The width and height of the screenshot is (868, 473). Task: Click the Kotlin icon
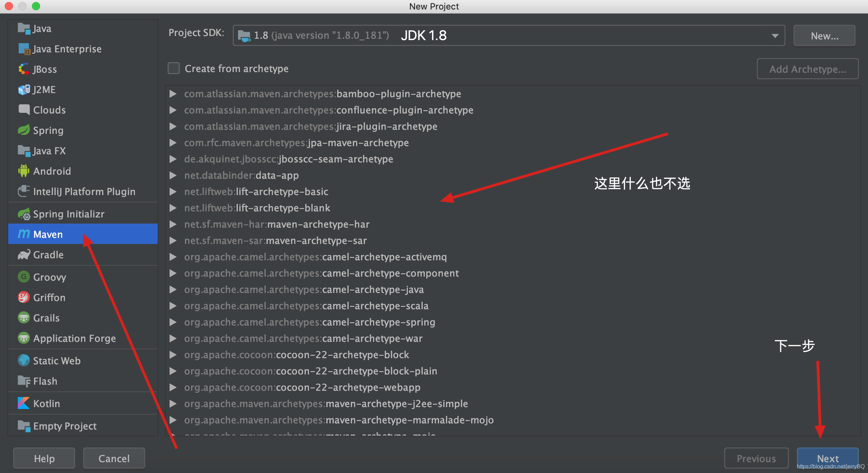pos(24,403)
